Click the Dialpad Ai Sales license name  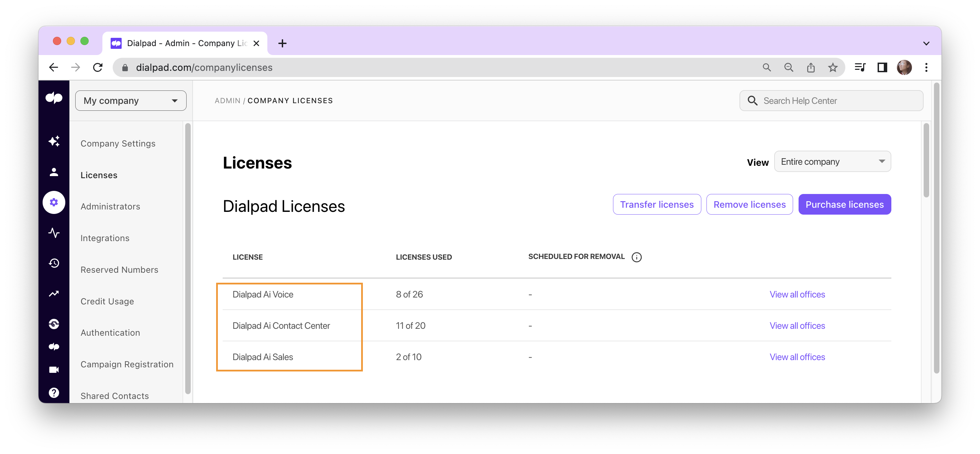(263, 357)
